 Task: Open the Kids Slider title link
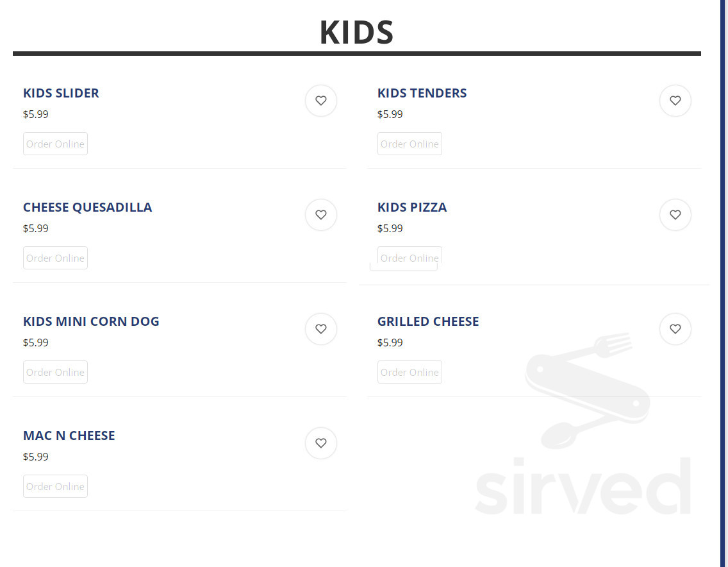coord(61,93)
